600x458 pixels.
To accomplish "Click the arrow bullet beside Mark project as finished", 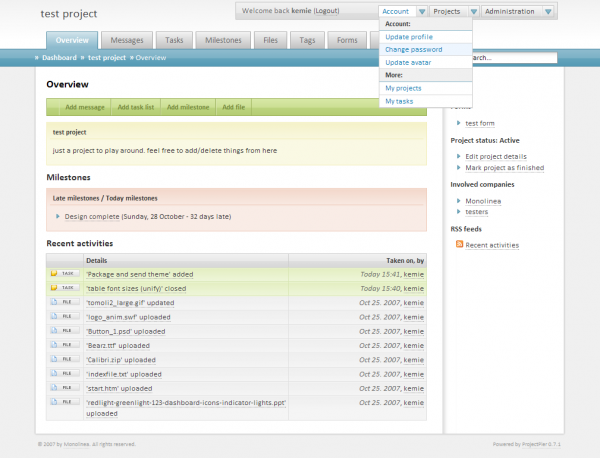I will 458,167.
